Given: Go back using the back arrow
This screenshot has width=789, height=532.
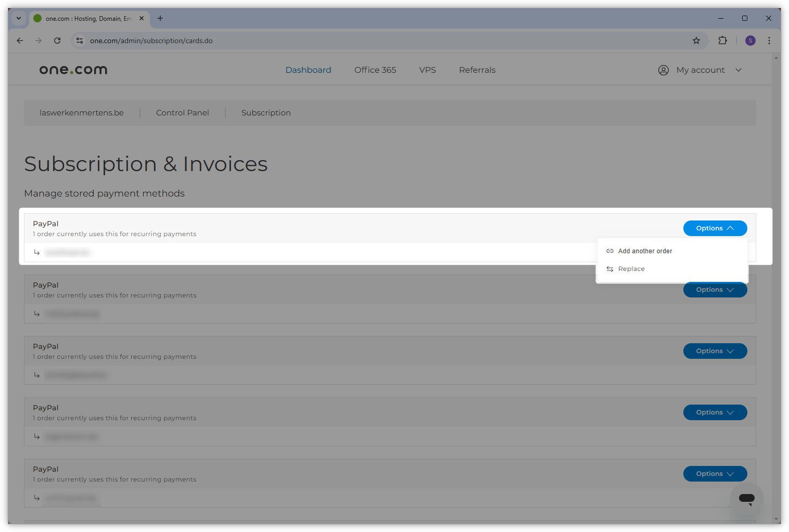Looking at the screenshot, I should [x=20, y=40].
